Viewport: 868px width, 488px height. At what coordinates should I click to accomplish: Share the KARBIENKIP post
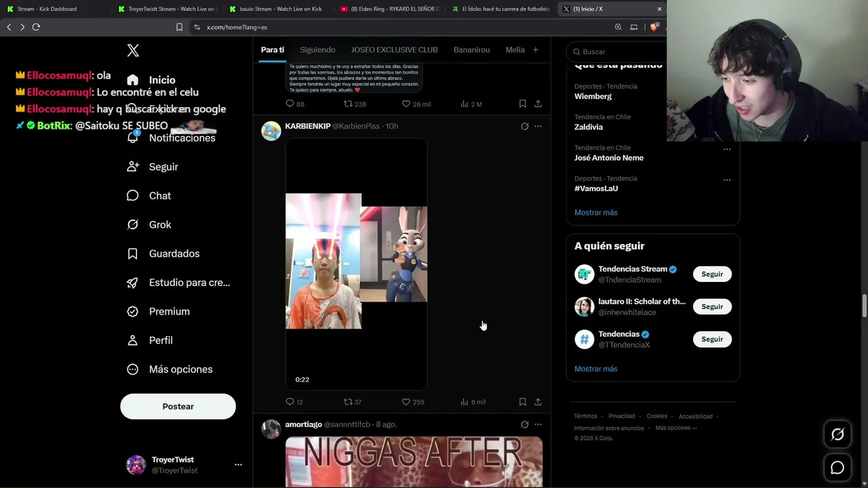(x=538, y=402)
